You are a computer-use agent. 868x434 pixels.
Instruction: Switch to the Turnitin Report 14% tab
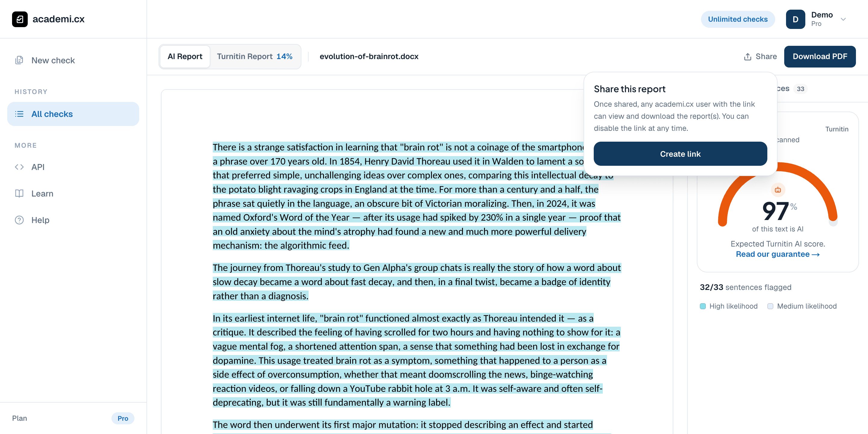(254, 56)
